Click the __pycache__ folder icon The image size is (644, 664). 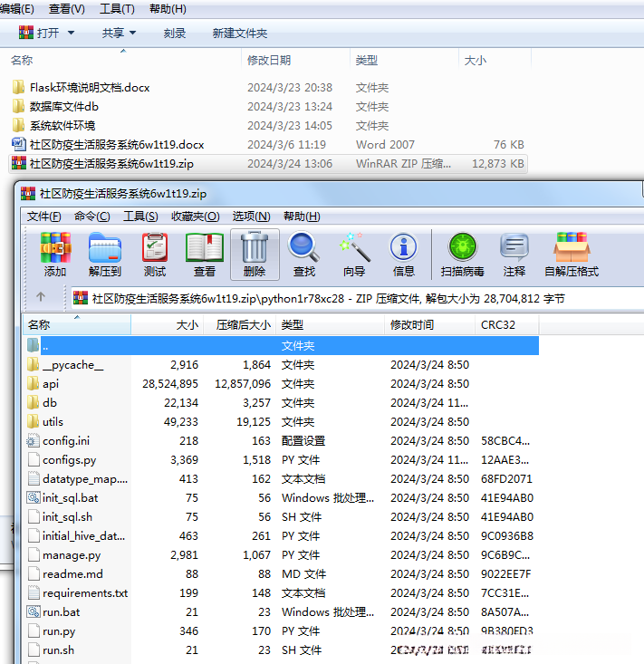tap(33, 364)
